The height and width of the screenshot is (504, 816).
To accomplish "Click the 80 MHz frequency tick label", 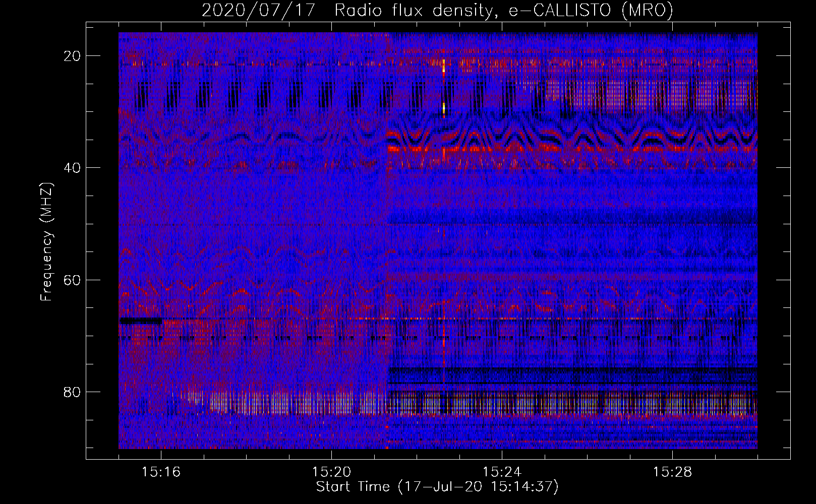I will coord(72,392).
